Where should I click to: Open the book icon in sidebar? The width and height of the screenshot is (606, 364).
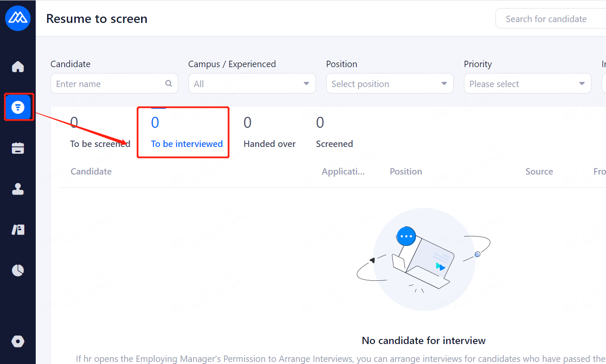pyautogui.click(x=18, y=230)
